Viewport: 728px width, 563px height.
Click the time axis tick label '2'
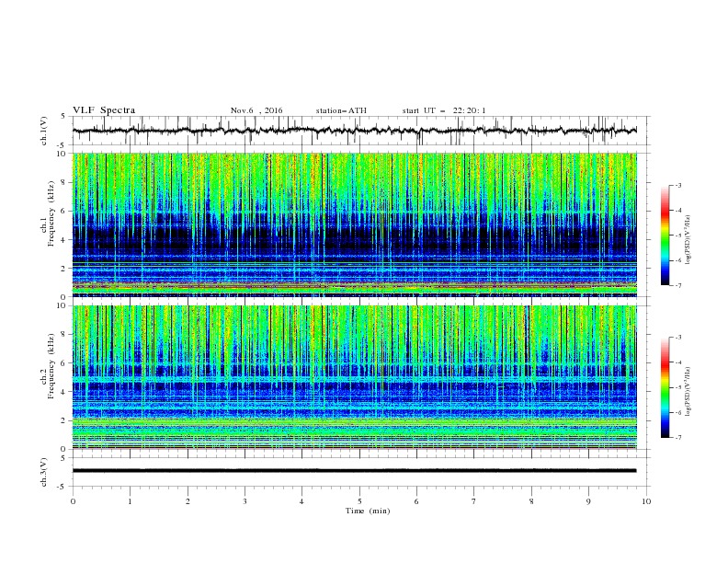188,501
